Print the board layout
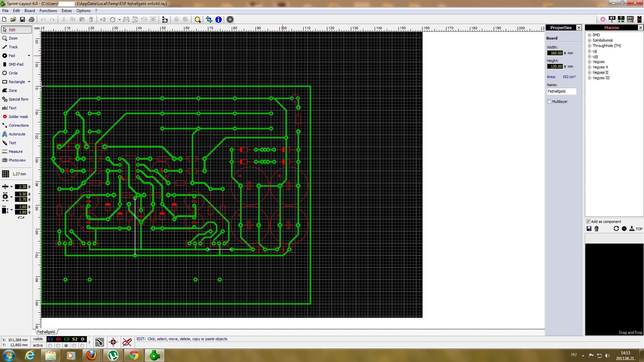This screenshot has height=362, width=644. (x=31, y=19)
